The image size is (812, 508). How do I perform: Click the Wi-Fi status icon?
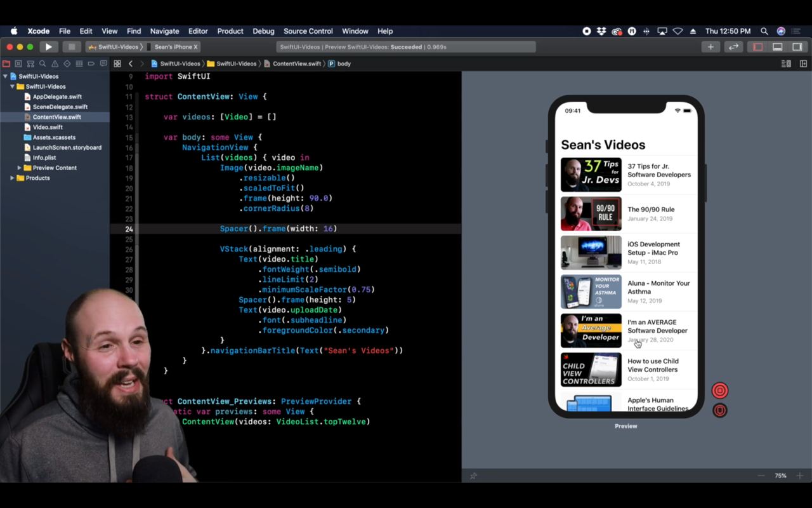[x=678, y=31]
